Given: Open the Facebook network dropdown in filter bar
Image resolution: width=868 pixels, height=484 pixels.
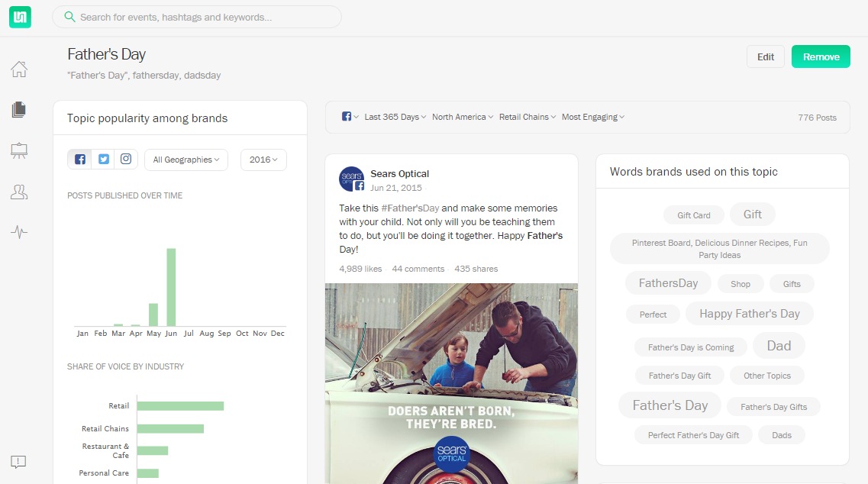Looking at the screenshot, I should [350, 117].
